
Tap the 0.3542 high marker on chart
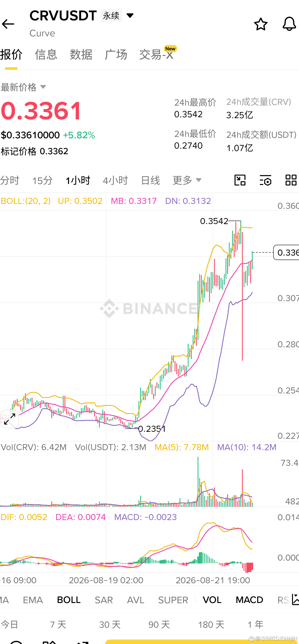(214, 221)
